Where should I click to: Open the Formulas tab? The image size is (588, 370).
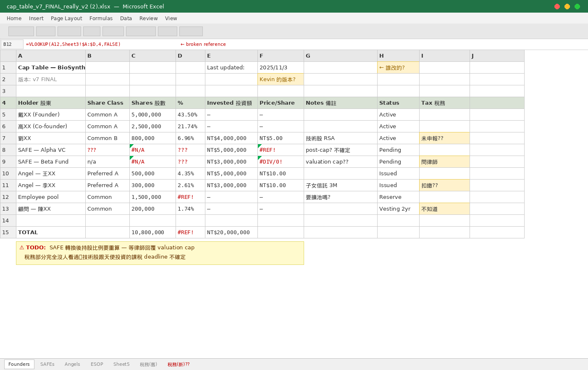101,18
